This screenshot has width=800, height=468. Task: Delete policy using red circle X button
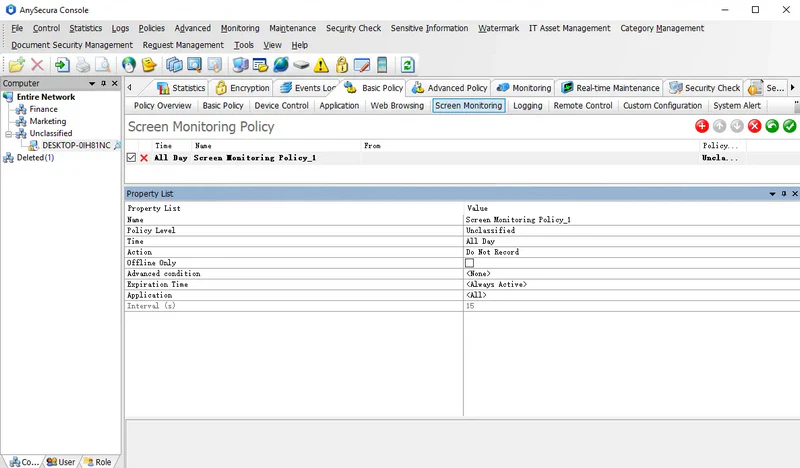pos(755,126)
